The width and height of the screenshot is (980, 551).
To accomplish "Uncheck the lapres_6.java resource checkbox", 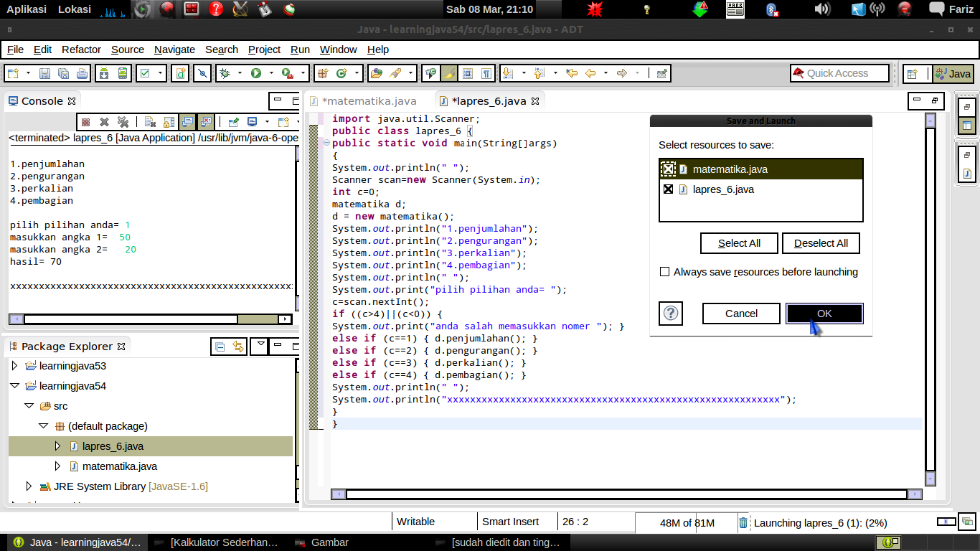I will (668, 189).
